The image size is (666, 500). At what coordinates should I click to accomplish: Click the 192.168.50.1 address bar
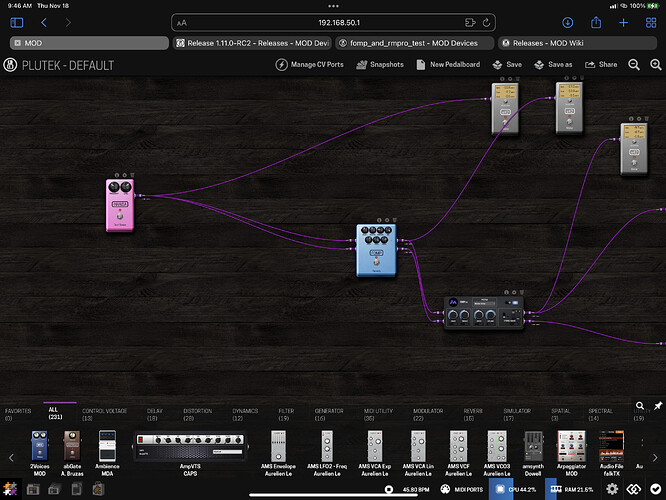(333, 23)
